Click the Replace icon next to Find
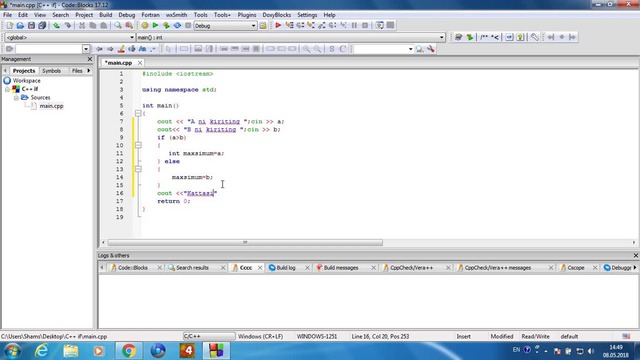 click(129, 25)
